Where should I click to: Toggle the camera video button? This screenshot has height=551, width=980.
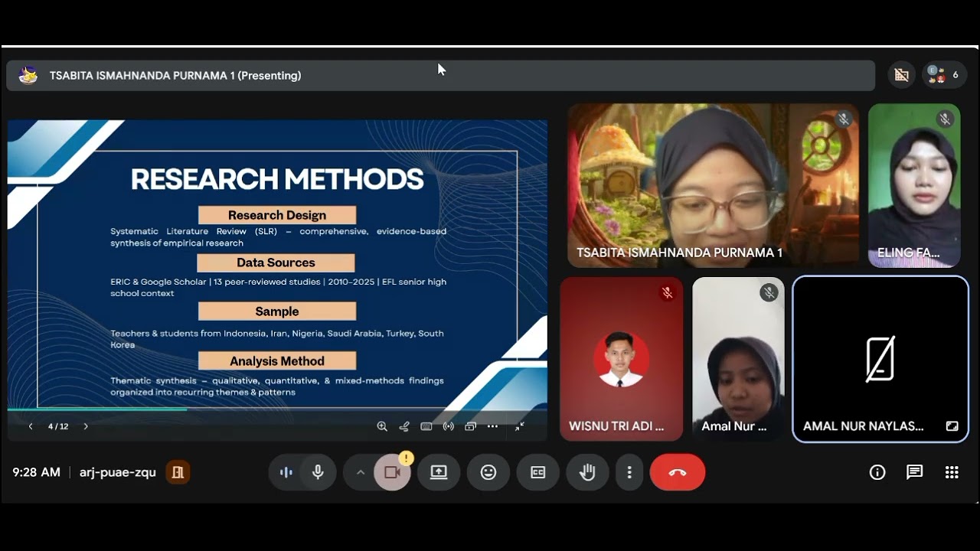[392, 472]
